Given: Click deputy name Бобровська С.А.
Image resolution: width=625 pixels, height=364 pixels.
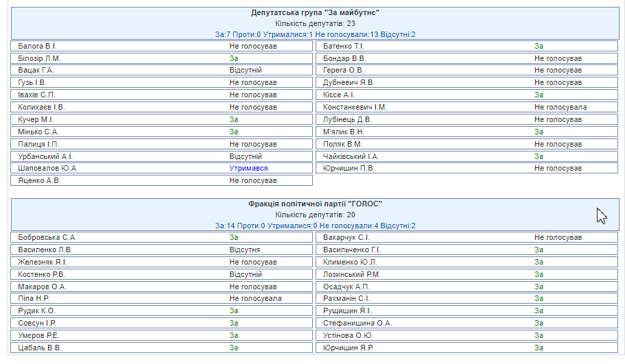Looking at the screenshot, I should 47,237.
